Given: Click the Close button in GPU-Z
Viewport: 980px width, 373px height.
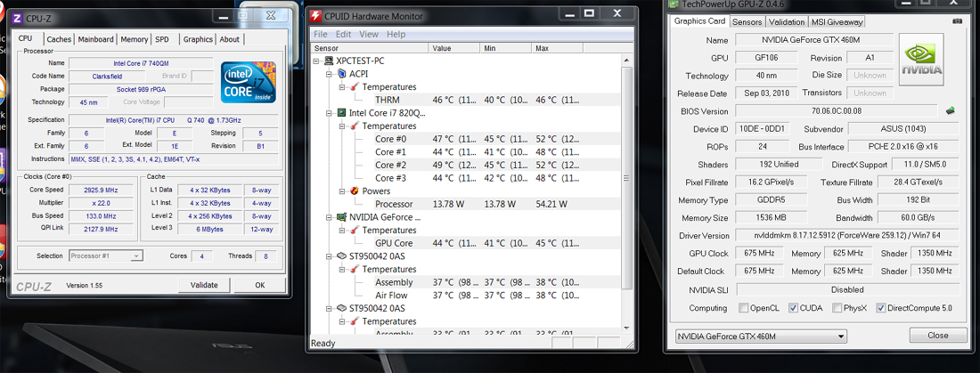Looking at the screenshot, I should coord(937,336).
